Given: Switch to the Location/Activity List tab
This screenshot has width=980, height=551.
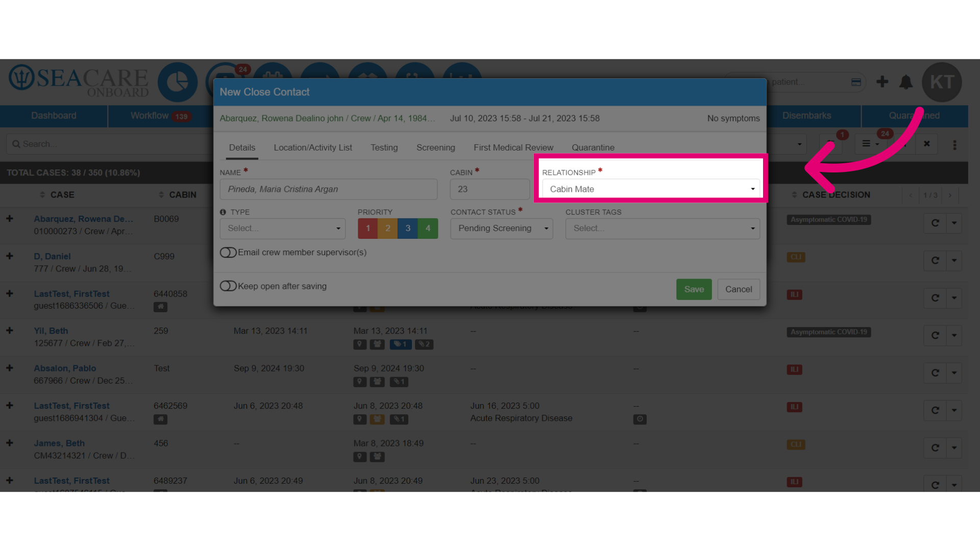Looking at the screenshot, I should [x=313, y=147].
